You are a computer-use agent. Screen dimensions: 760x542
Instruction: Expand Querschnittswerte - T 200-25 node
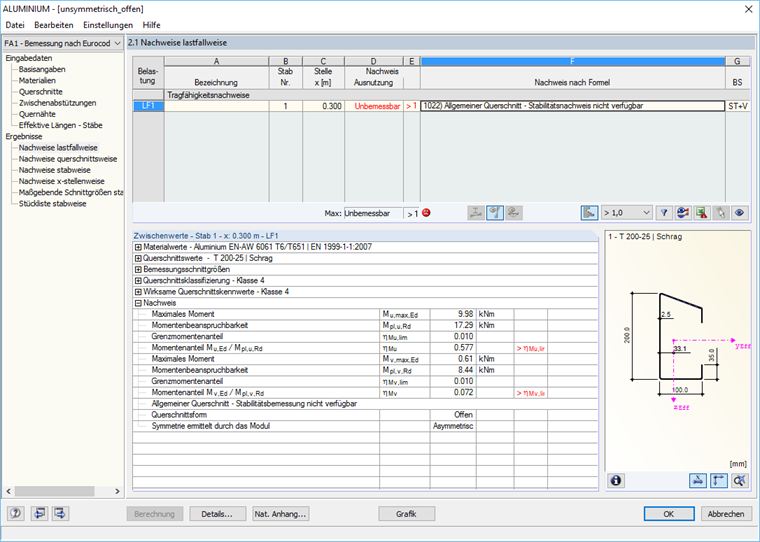pos(138,258)
